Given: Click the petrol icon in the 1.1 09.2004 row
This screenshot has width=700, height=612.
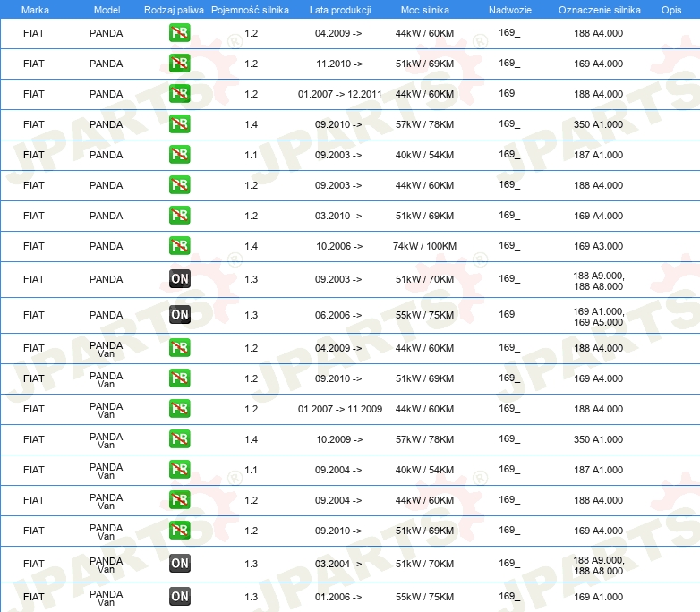Looking at the screenshot, I should [179, 469].
